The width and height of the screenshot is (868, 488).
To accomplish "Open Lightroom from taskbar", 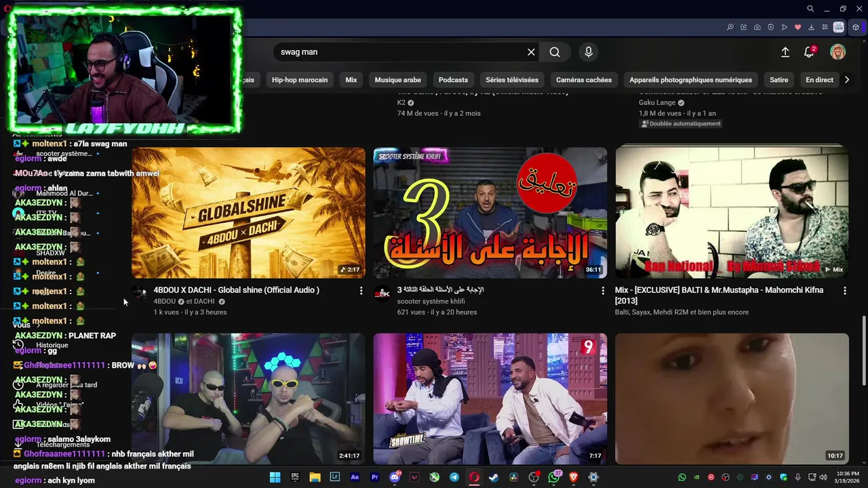I will (335, 477).
